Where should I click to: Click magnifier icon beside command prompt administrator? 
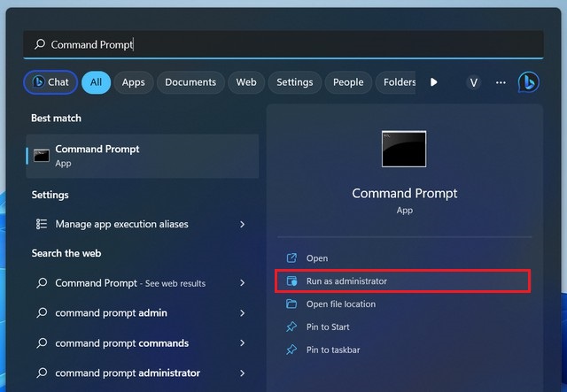click(42, 373)
